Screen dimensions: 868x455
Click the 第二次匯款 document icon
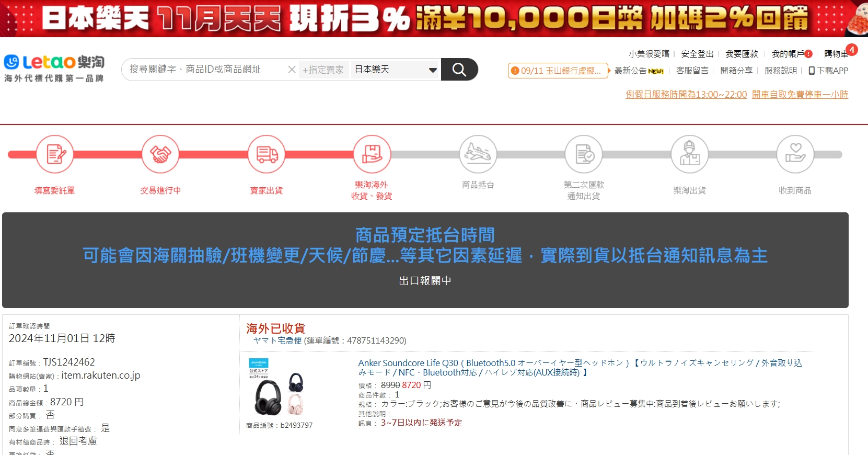pyautogui.click(x=584, y=154)
